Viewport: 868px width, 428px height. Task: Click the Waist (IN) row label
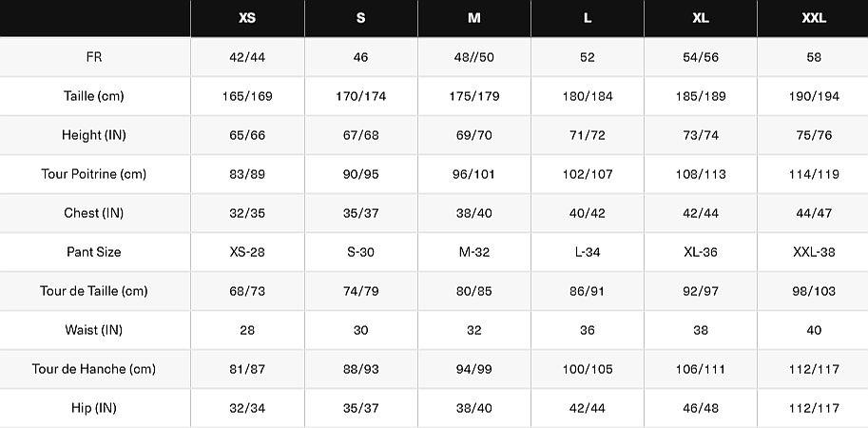pos(94,330)
